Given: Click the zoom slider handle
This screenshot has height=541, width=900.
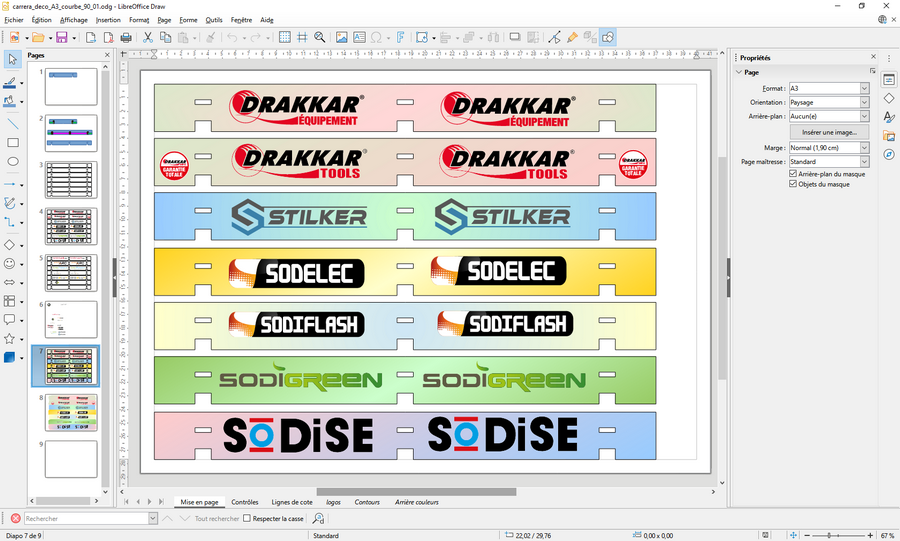Looking at the screenshot, I should (829, 535).
